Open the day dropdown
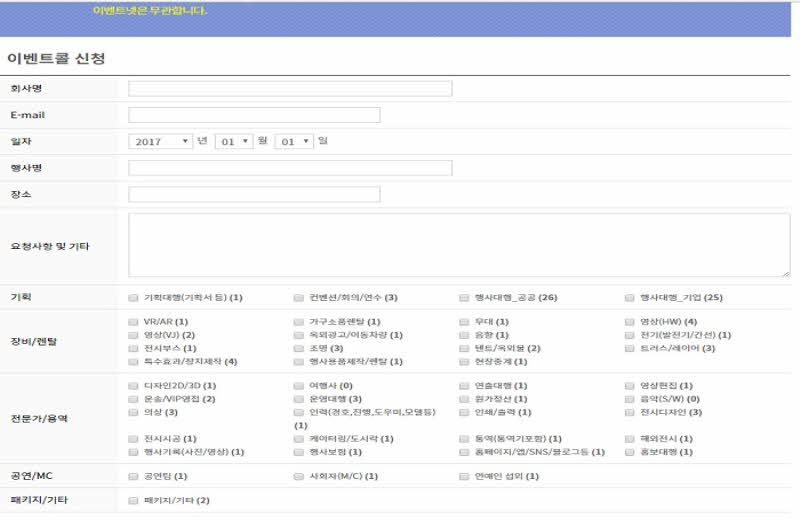The width and height of the screenshot is (800, 521). tap(294, 141)
